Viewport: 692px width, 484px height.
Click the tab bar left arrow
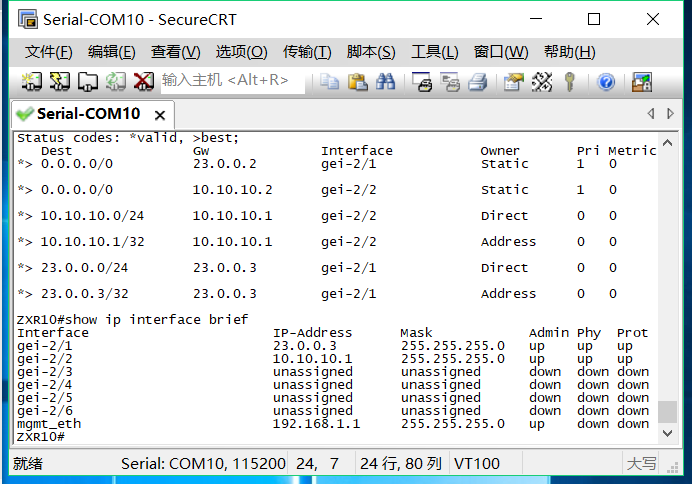pyautogui.click(x=651, y=113)
